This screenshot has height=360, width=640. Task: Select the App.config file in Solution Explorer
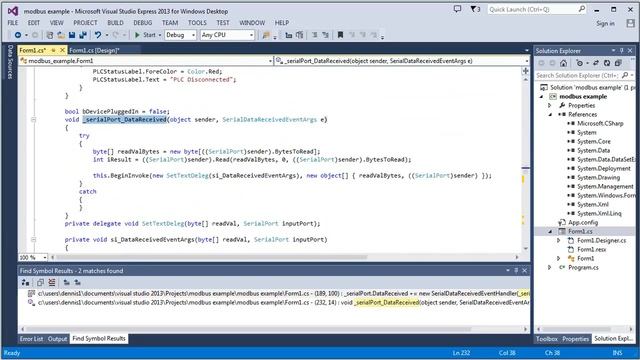[x=582, y=222]
